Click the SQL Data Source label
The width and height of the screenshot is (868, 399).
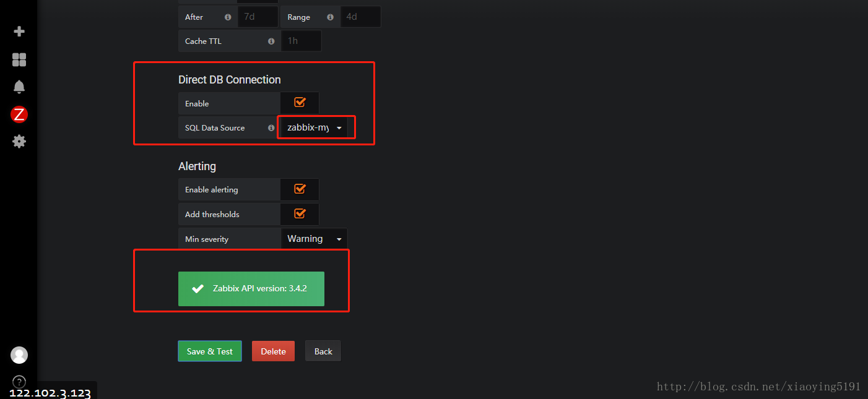215,127
